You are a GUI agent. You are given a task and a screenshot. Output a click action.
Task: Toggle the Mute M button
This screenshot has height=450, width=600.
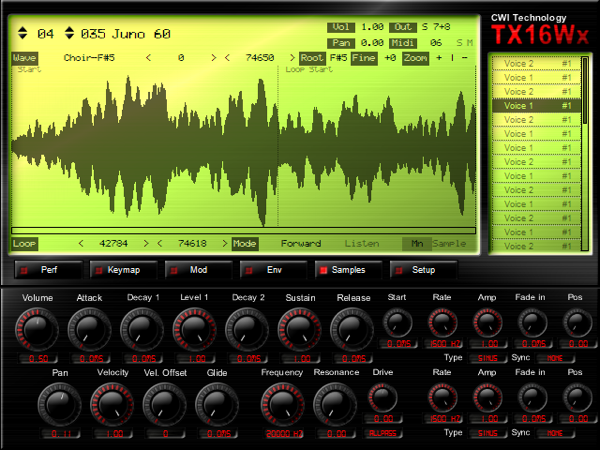click(469, 43)
